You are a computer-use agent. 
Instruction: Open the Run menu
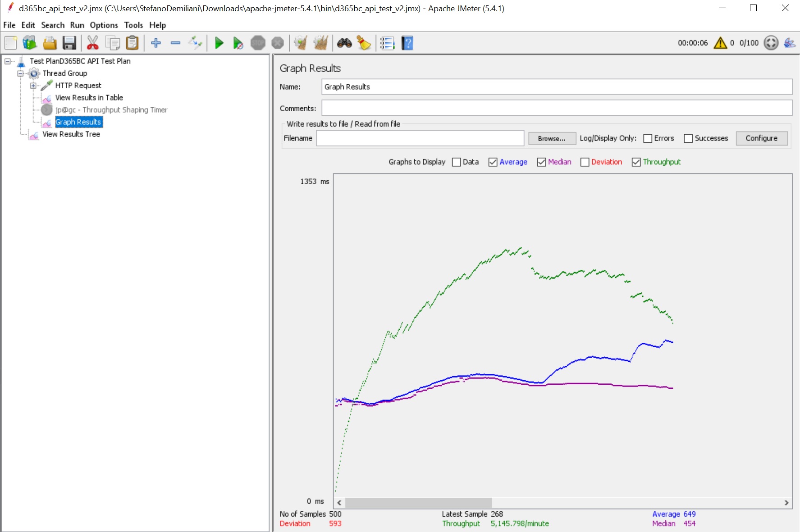coord(77,25)
